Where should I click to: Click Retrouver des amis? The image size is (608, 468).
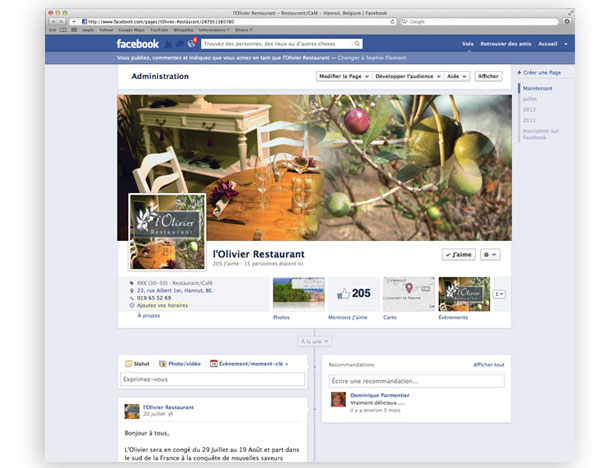506,44
